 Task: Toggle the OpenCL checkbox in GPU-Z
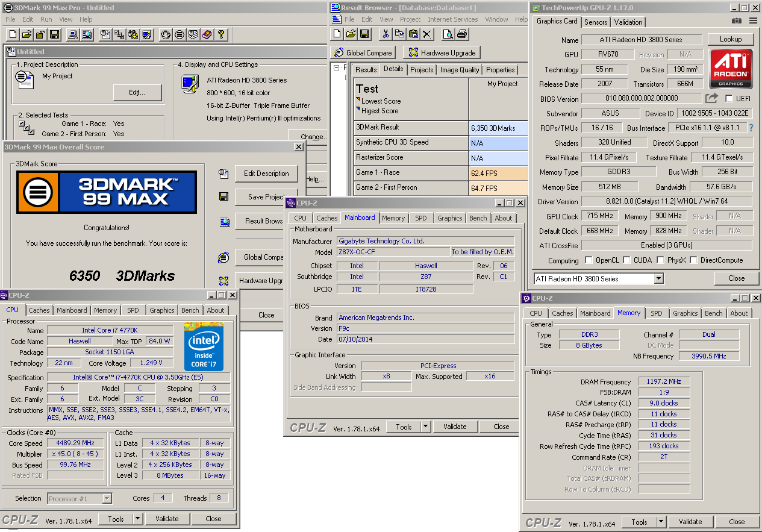tap(589, 260)
